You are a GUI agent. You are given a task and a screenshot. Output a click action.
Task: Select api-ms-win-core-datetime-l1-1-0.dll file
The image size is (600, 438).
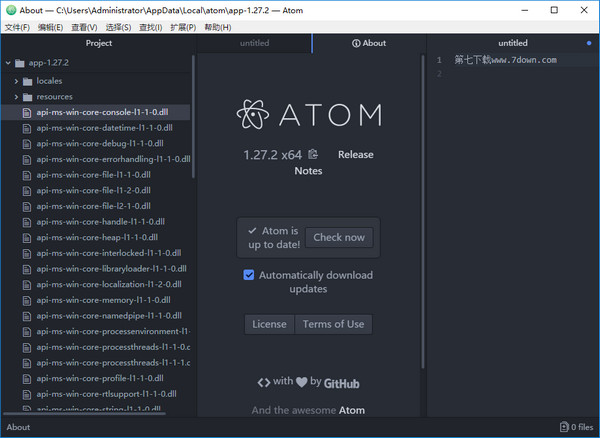pos(104,128)
